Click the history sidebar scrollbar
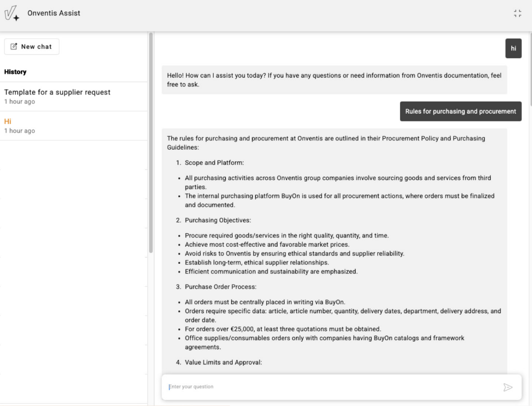The height and width of the screenshot is (406, 532). 151,143
